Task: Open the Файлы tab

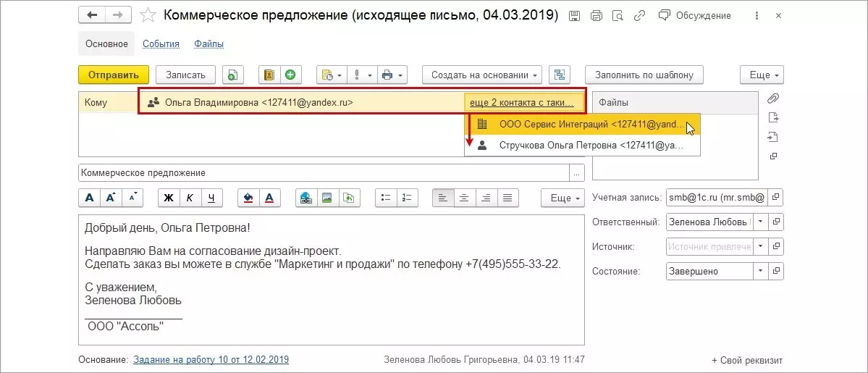Action: click(x=208, y=43)
